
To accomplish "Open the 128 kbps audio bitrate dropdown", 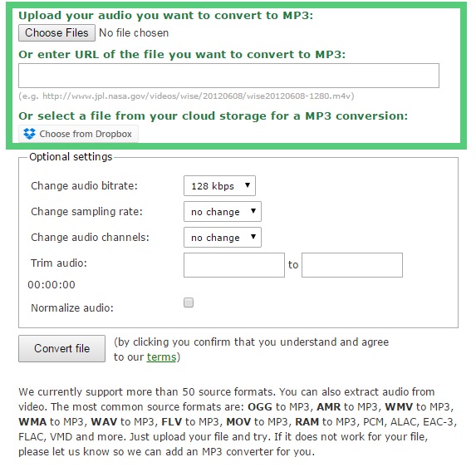I will pyautogui.click(x=219, y=185).
